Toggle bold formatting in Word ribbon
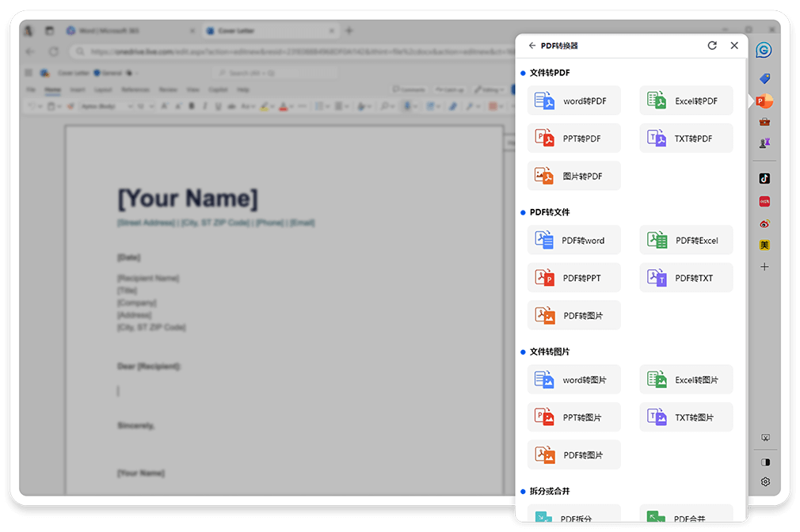This screenshot has width=800, height=532. click(x=192, y=106)
